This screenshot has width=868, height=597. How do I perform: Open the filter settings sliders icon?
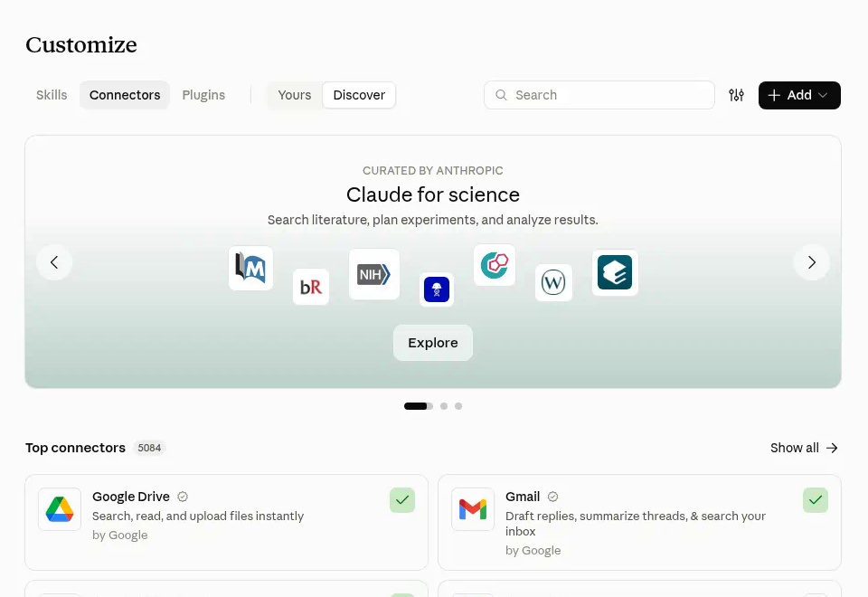click(736, 95)
